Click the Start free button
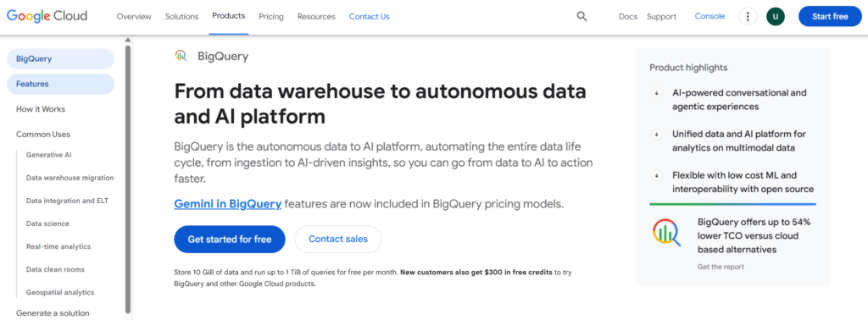 [830, 17]
